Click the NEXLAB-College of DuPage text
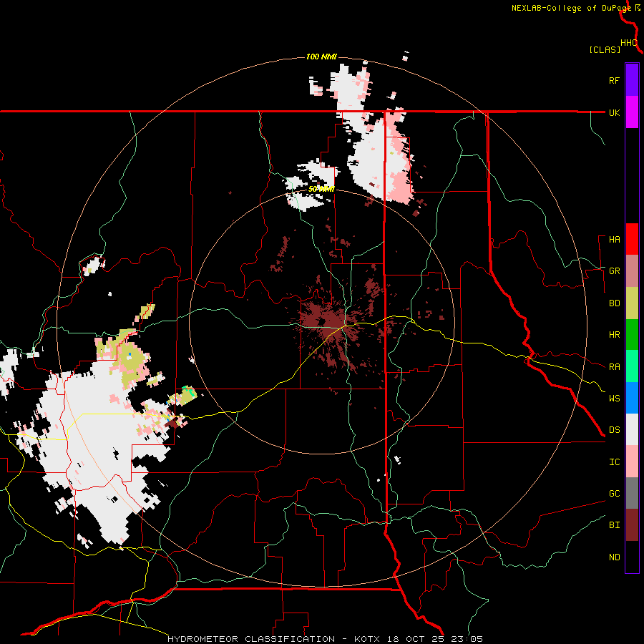The width and height of the screenshot is (644, 644). tap(571, 8)
